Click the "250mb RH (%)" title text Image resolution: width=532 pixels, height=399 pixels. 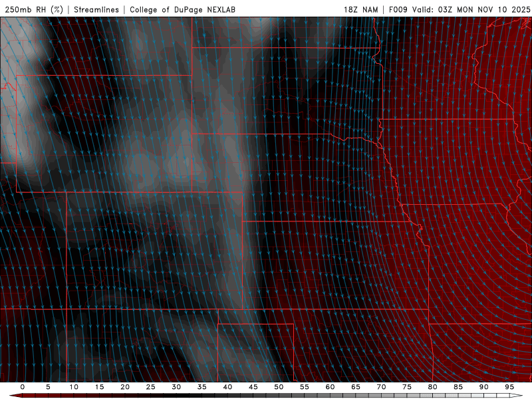34,9
